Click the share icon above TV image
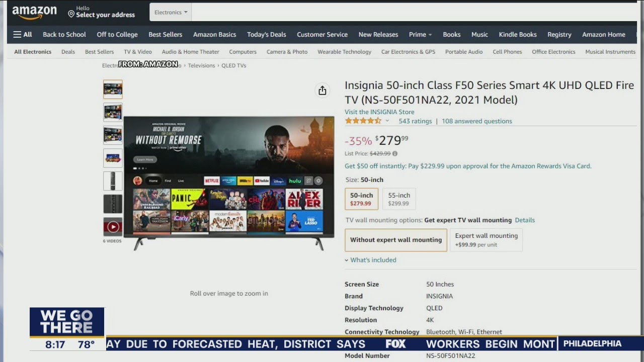Screen dimensions: 644x362 pyautogui.click(x=323, y=90)
